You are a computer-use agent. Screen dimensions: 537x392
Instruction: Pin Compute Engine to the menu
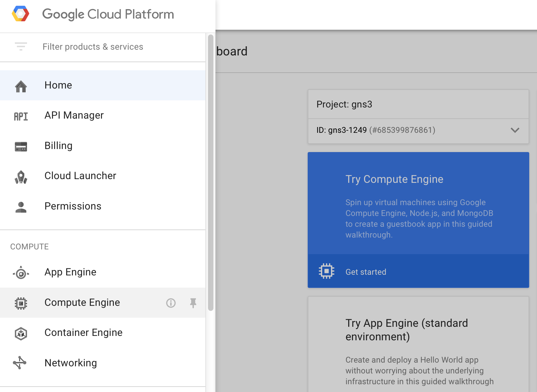[x=193, y=303]
